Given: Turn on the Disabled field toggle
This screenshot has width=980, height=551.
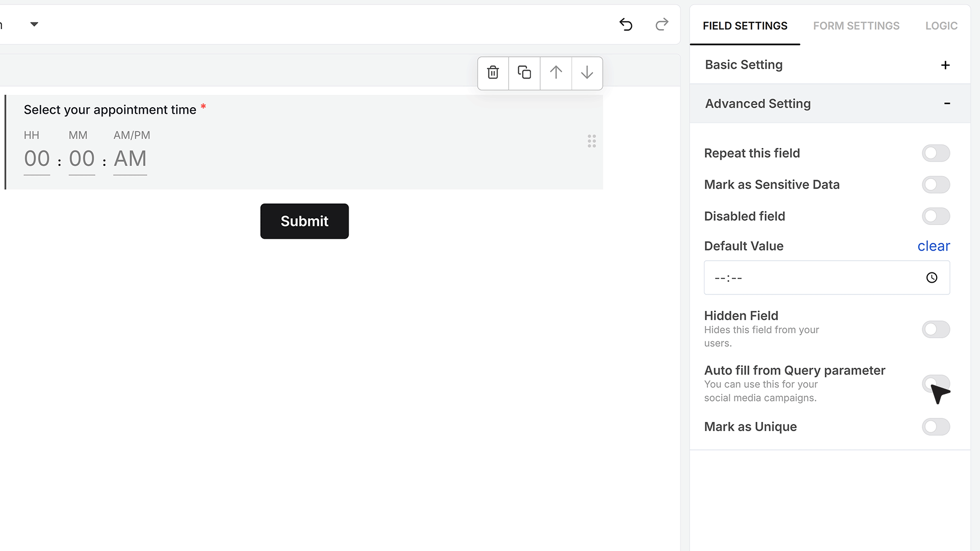Looking at the screenshot, I should coord(936,216).
